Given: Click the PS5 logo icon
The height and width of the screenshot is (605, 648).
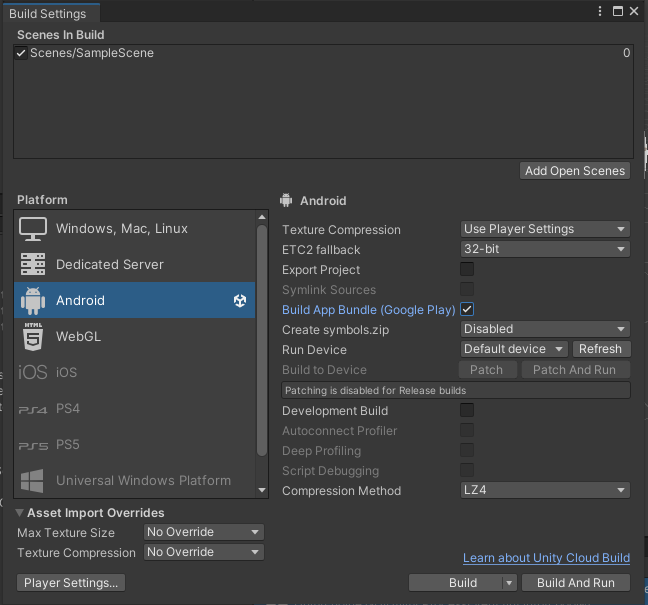Looking at the screenshot, I should (33, 446).
